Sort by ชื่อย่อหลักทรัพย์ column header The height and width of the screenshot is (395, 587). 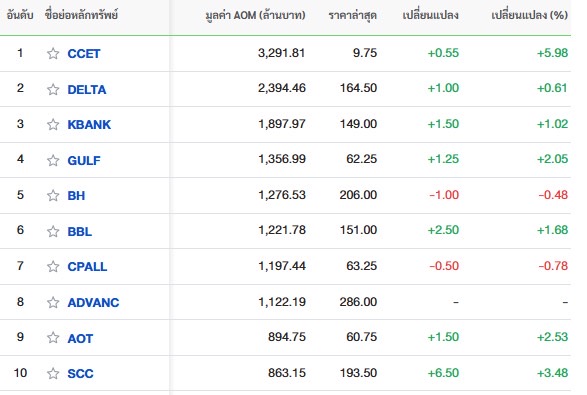click(81, 15)
